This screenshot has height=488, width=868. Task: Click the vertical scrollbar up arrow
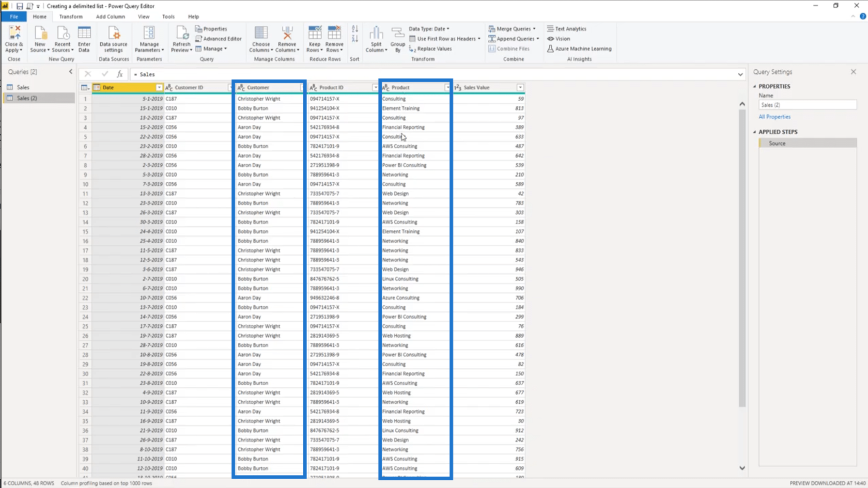coord(742,104)
